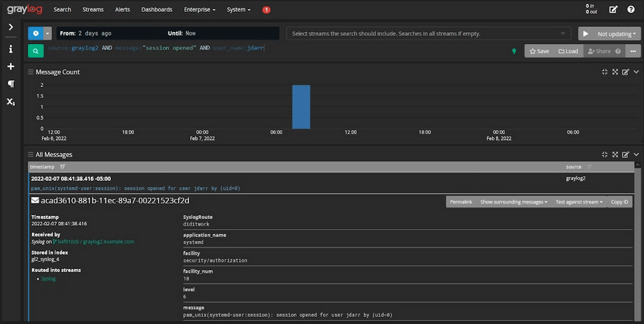
Task: Expand Show surrounding messages dropdown
Action: coord(513,201)
